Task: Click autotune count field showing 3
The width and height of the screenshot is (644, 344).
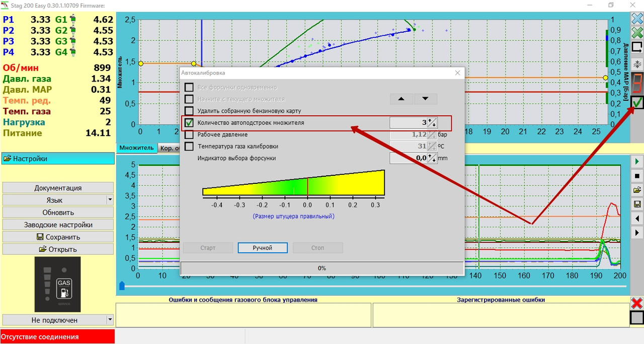Action: pyautogui.click(x=409, y=122)
